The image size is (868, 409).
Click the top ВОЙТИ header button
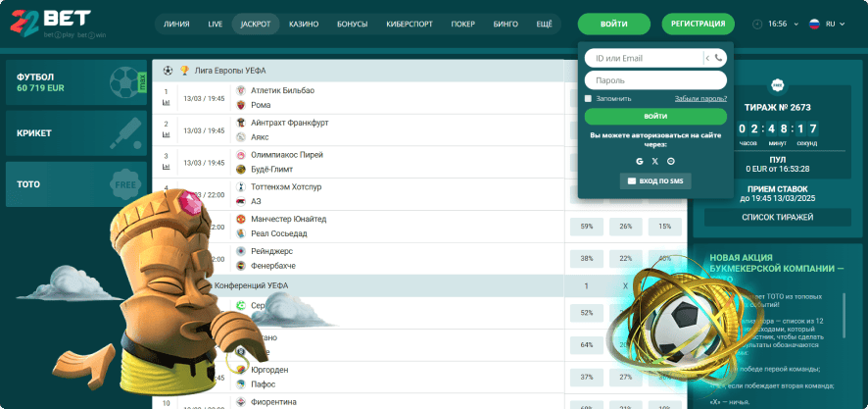614,25
